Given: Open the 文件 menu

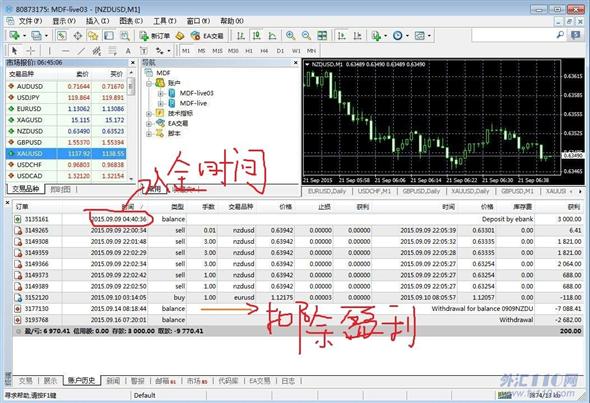Looking at the screenshot, I should click(30, 21).
